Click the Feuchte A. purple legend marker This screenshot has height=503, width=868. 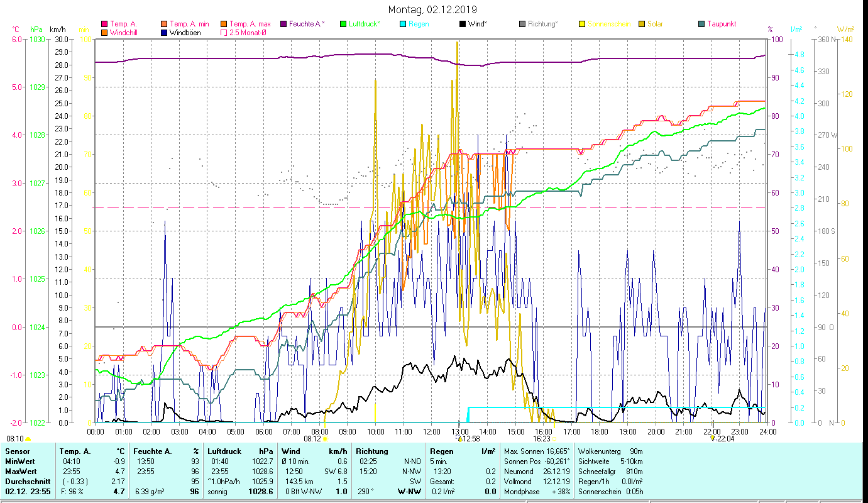coord(283,25)
